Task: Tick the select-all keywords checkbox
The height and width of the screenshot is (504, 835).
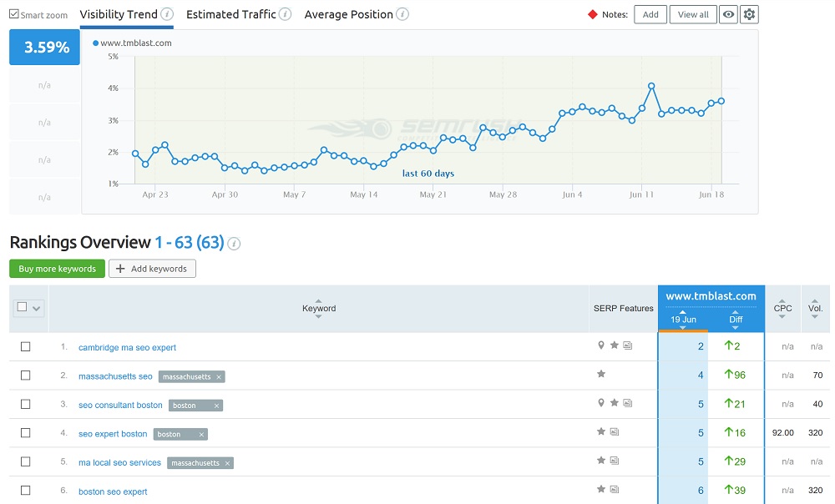Action: point(22,306)
